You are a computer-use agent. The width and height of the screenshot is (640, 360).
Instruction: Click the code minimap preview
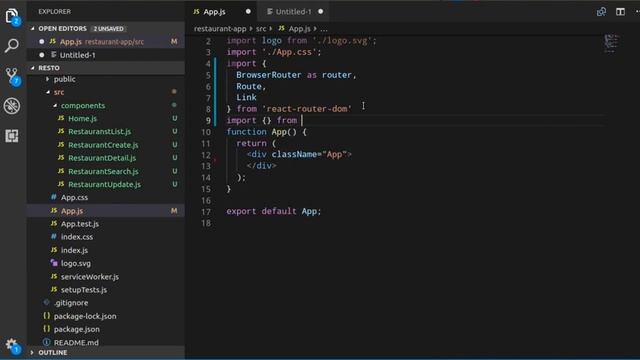click(x=611, y=44)
